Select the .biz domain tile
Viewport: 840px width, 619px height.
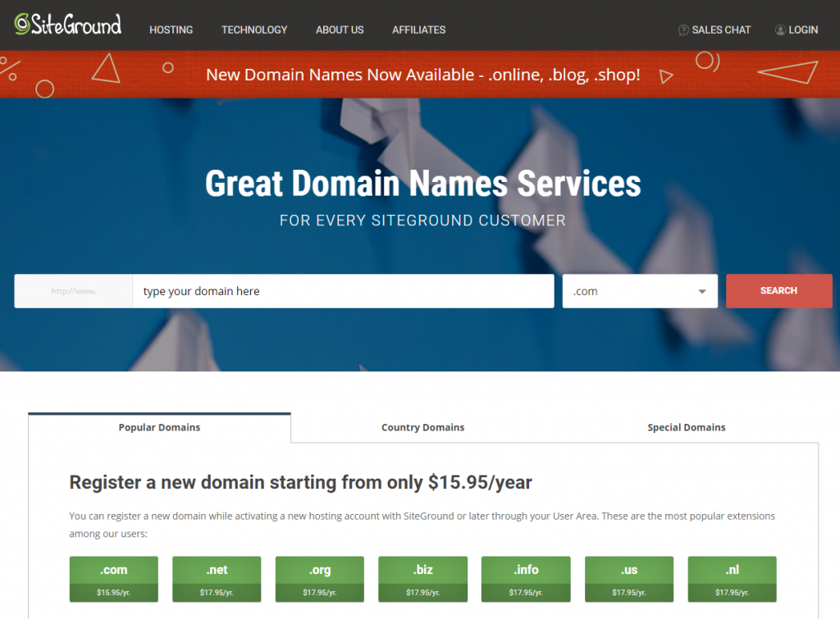422,579
